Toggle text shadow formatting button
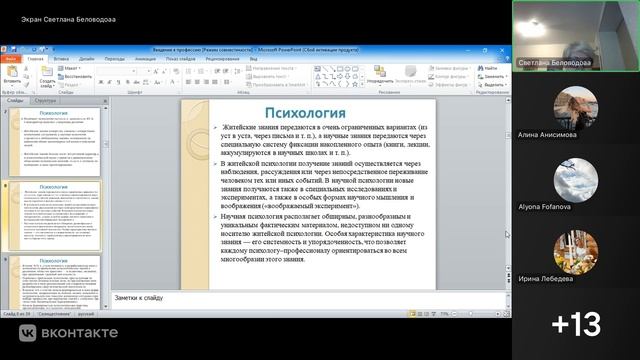 (x=127, y=82)
